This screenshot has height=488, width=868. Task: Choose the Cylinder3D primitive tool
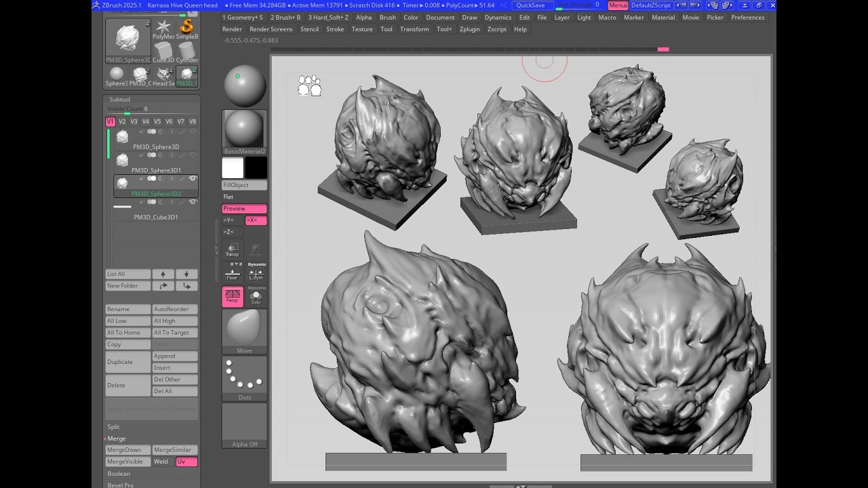click(187, 52)
